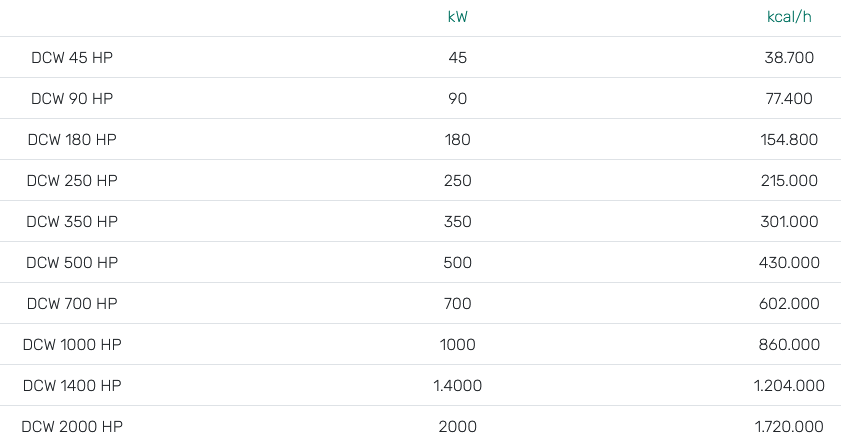The height and width of the screenshot is (442, 841).
Task: Click the 38.700 kcal/h value
Action: tap(789, 58)
